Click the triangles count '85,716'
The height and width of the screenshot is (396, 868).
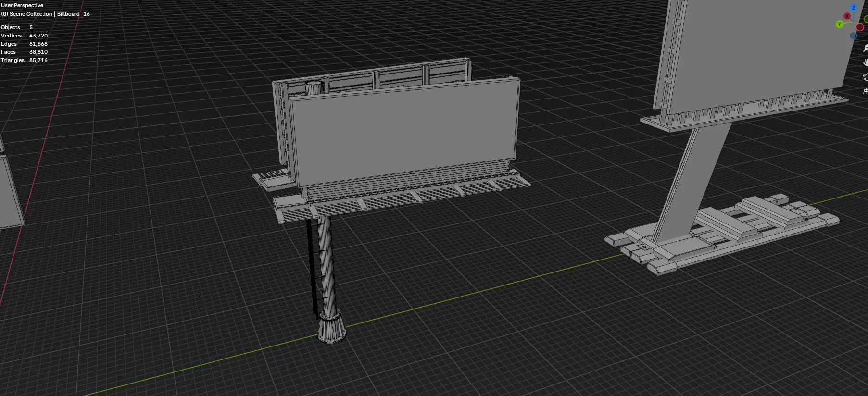(x=38, y=60)
